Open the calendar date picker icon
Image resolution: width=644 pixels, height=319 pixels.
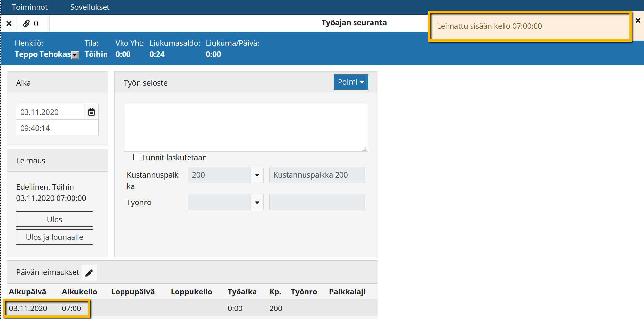pos(91,112)
